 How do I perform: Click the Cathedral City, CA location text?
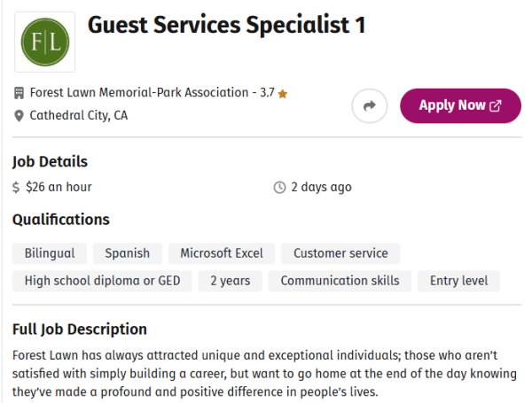tap(79, 115)
